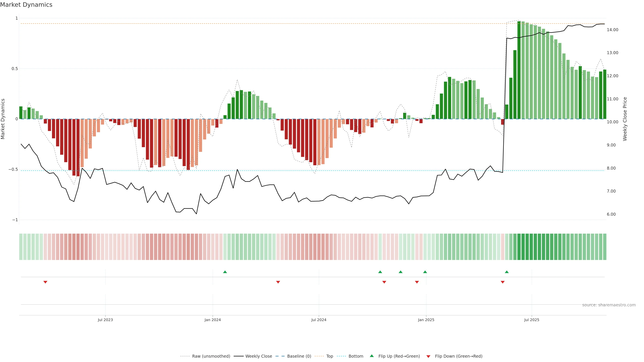Toggle the Top legend entry

pos(330,356)
